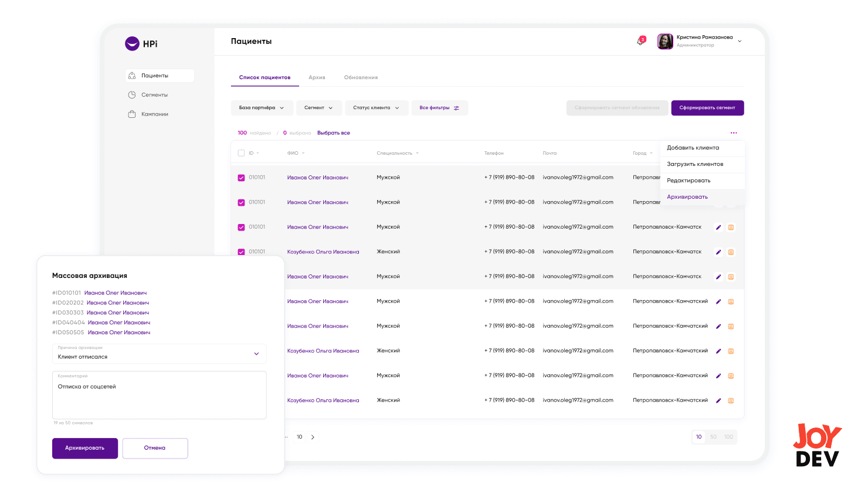868x489 pixels.
Task: Click the Почта column header
Action: (x=550, y=153)
